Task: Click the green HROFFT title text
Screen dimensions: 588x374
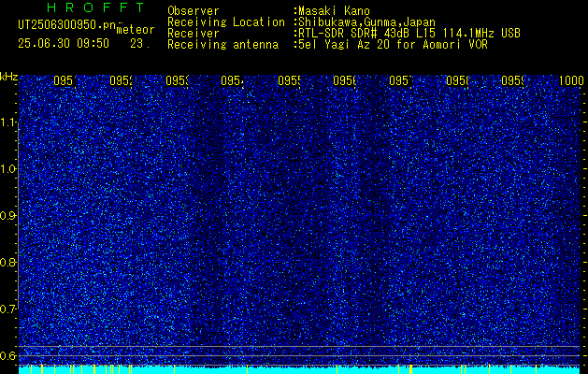Action: point(95,7)
